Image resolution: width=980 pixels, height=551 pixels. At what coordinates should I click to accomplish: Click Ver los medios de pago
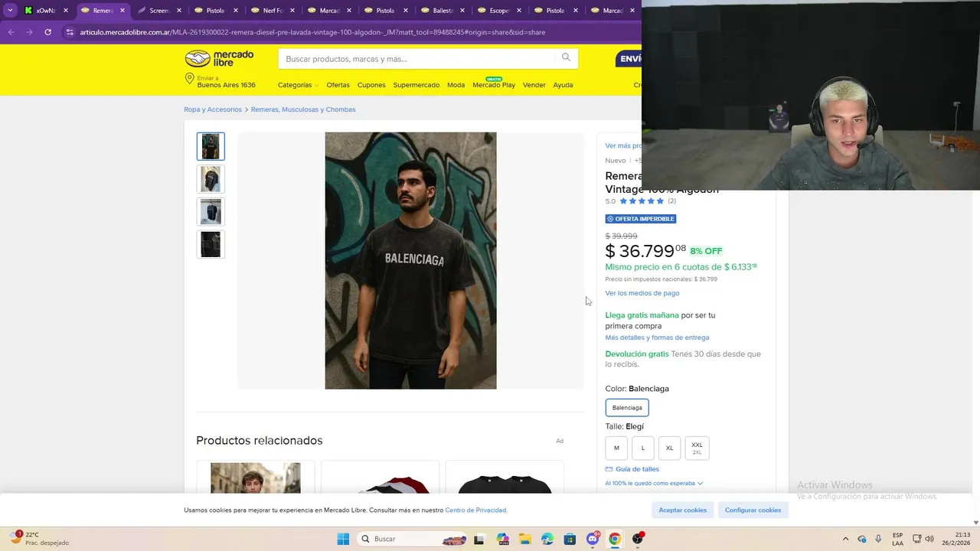642,293
